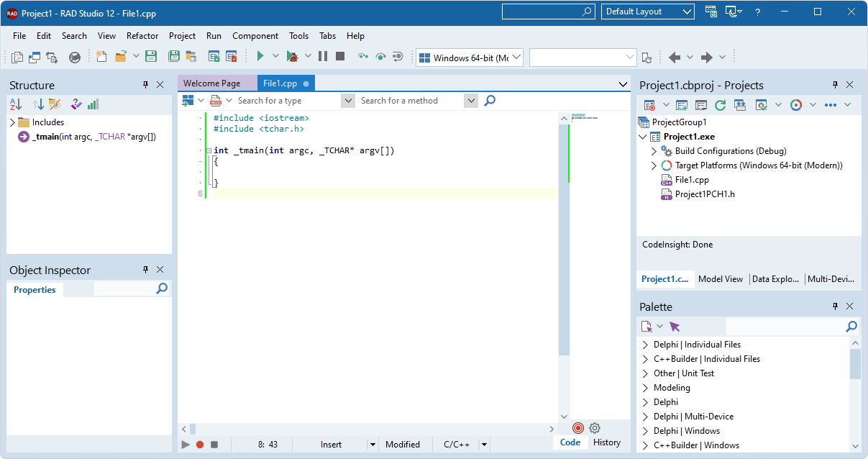Pause the running program
The image size is (868, 459).
pyautogui.click(x=323, y=55)
